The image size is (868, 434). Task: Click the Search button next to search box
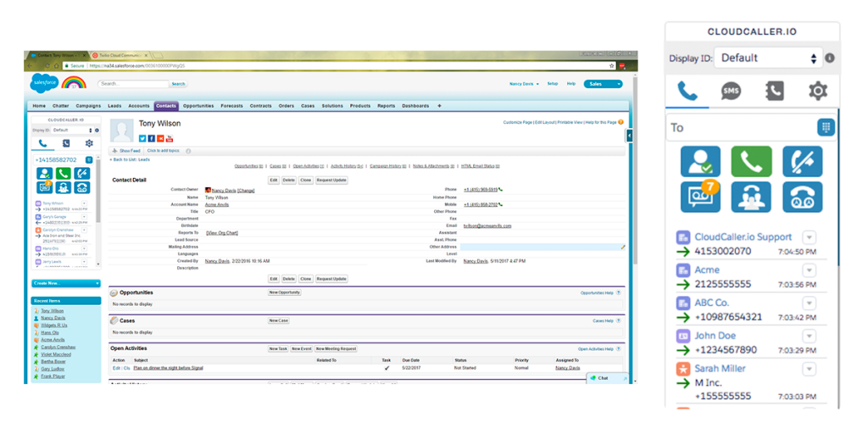178,84
